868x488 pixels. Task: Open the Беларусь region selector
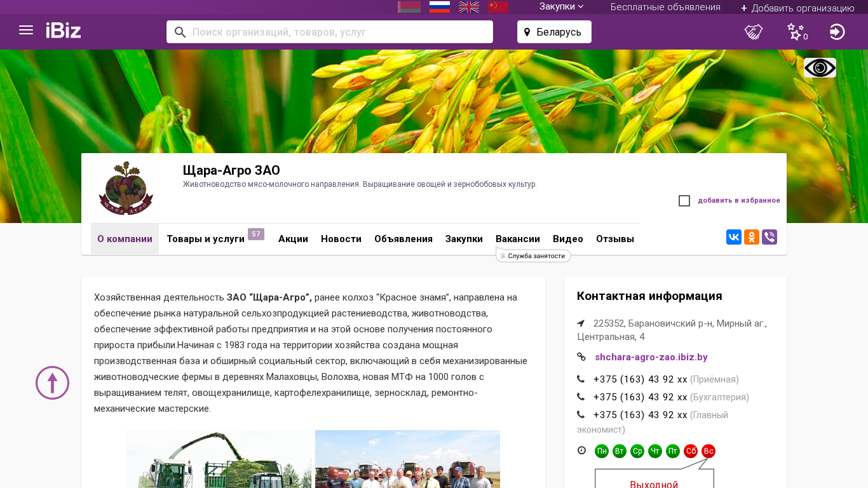click(x=554, y=32)
